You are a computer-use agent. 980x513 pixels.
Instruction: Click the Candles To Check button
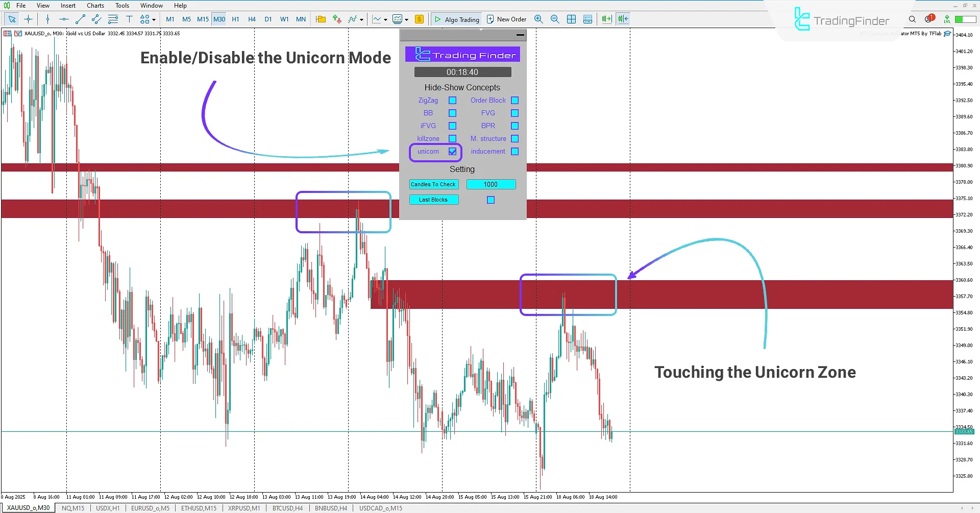433,184
